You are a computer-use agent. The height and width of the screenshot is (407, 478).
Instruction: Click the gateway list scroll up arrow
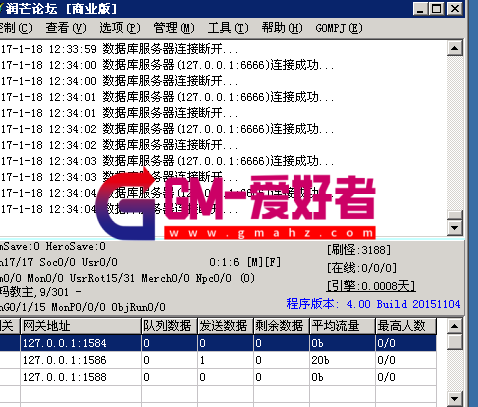pyautogui.click(x=455, y=326)
